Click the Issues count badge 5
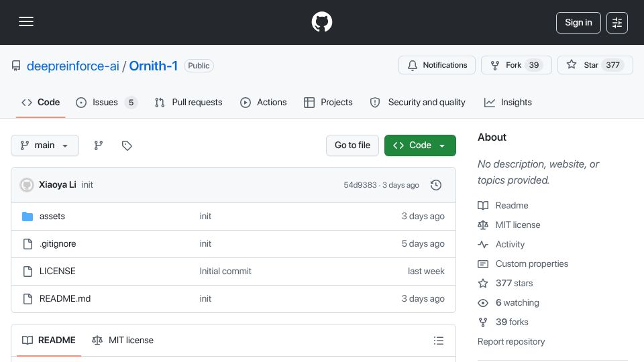This screenshot has width=644, height=362. (x=131, y=103)
